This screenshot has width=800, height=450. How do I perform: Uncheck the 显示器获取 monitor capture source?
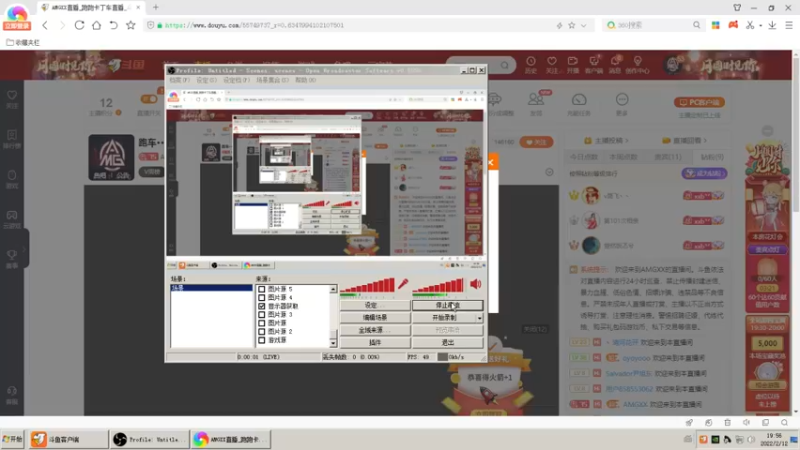[262, 306]
